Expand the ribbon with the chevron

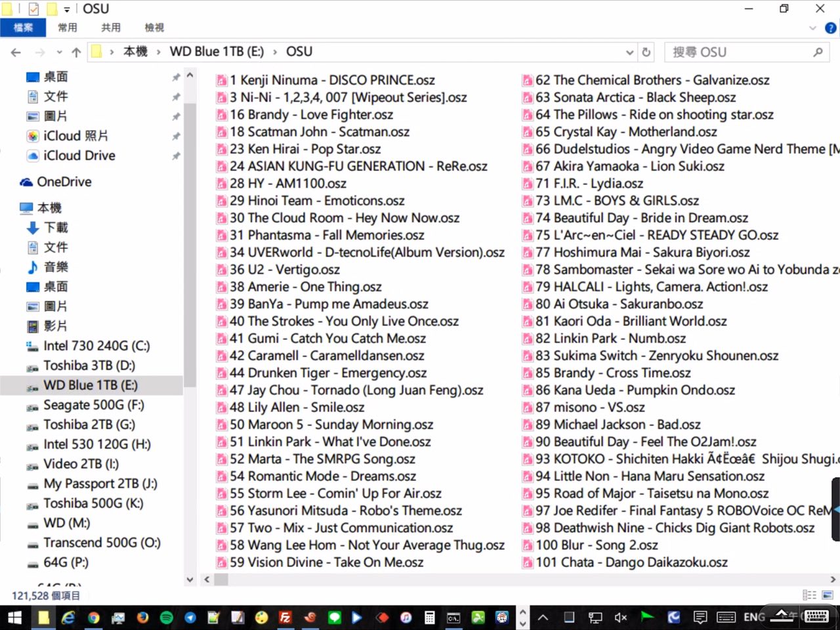click(x=812, y=28)
